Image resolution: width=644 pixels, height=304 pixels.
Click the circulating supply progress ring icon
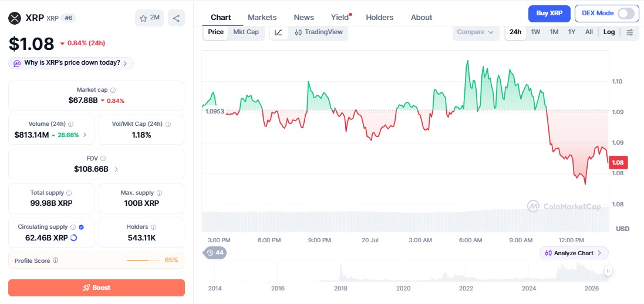[74, 238]
